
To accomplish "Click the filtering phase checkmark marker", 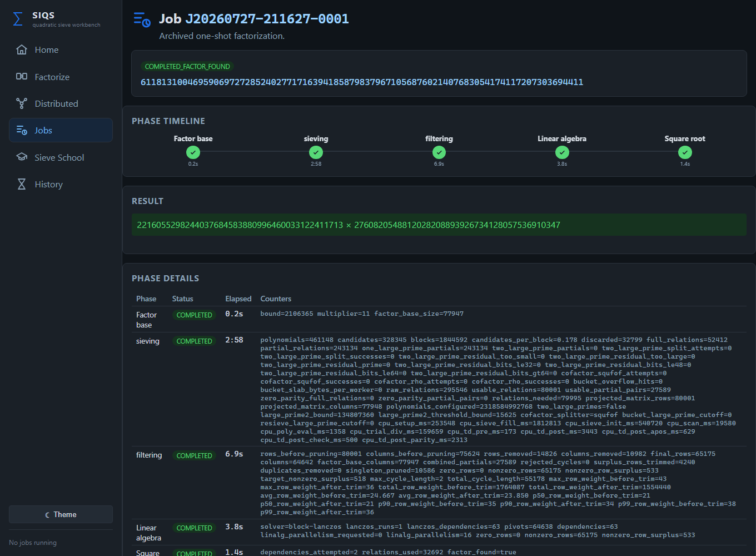I will pos(439,152).
